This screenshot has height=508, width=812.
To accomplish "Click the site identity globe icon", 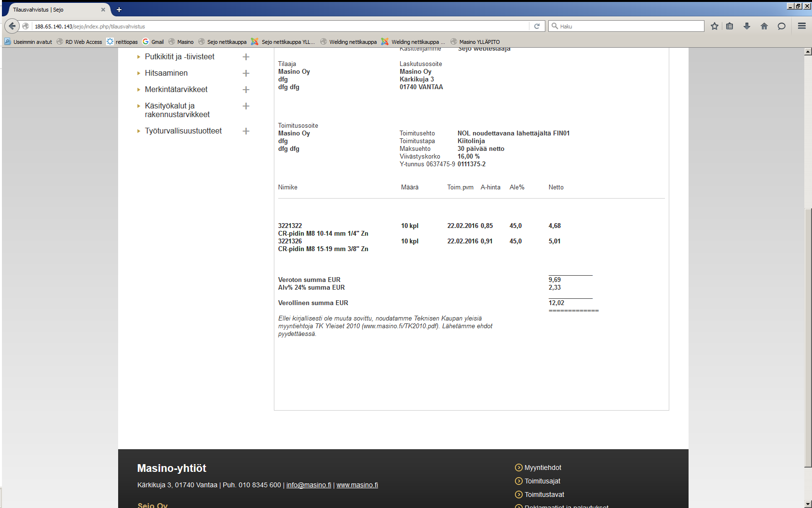I will coord(26,27).
